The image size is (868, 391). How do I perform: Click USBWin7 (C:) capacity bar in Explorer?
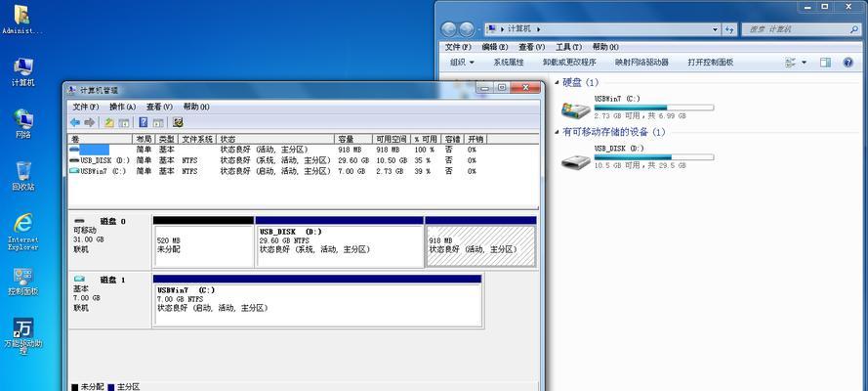tap(654, 108)
